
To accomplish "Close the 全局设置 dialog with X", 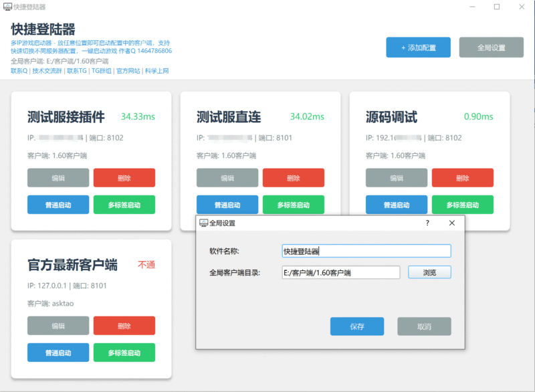I will coord(451,223).
